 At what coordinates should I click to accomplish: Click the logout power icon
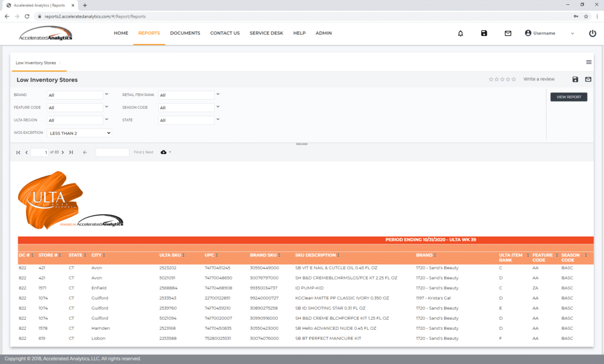pos(592,34)
